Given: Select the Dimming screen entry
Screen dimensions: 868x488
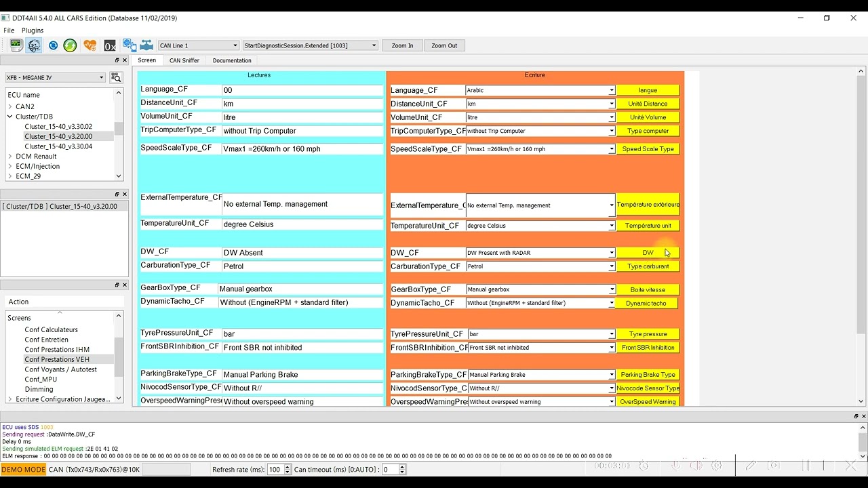Looking at the screenshot, I should (39, 390).
